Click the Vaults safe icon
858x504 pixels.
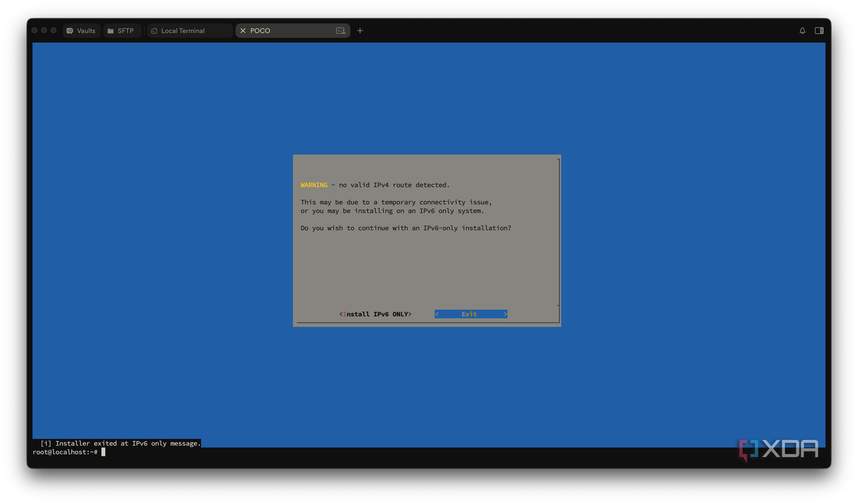70,30
